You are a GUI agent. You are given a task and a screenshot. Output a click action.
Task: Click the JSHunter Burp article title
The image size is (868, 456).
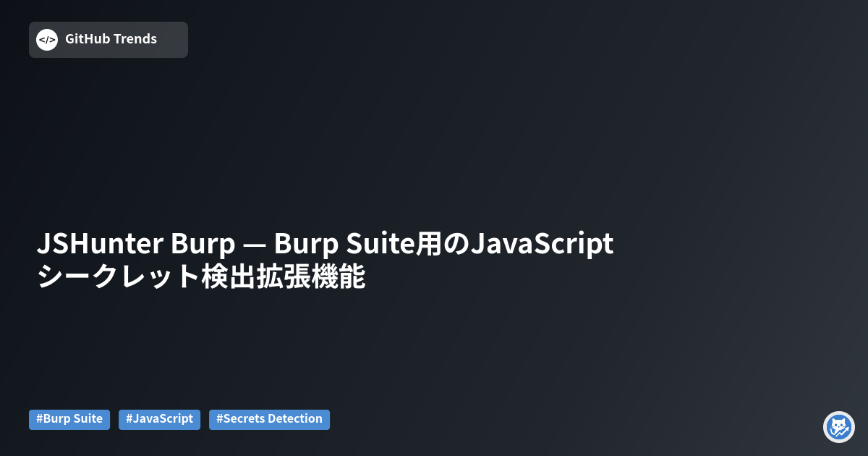click(325, 245)
